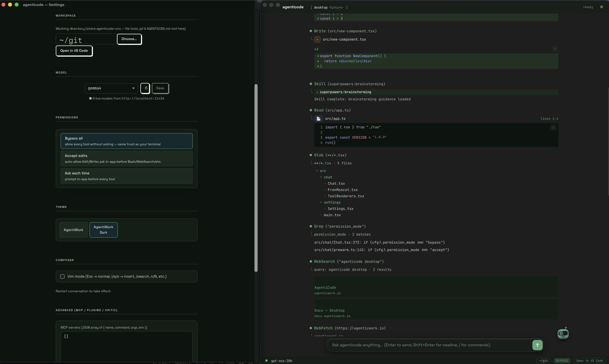Select FrenMascot.tsx in the Glob tree
609x364 pixels.
tap(343, 190)
